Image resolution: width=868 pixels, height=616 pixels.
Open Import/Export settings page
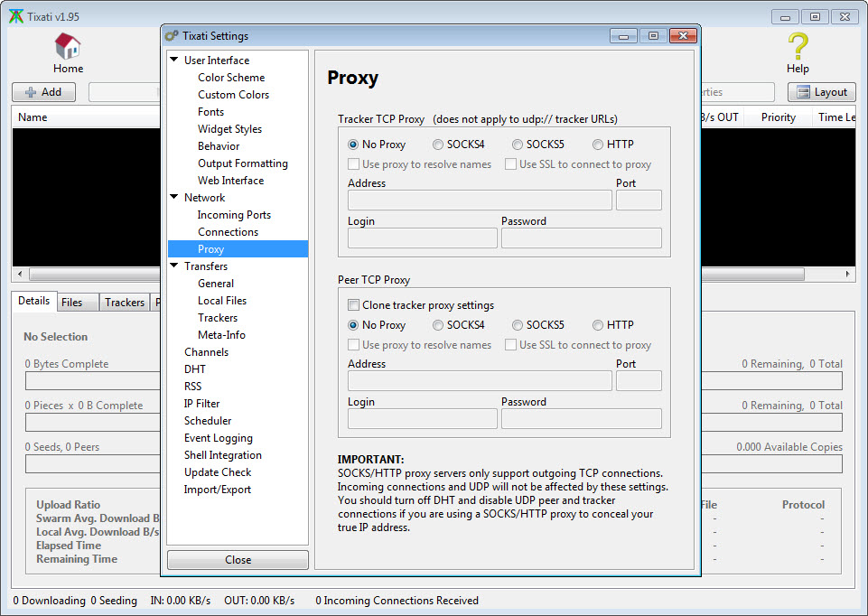click(218, 490)
